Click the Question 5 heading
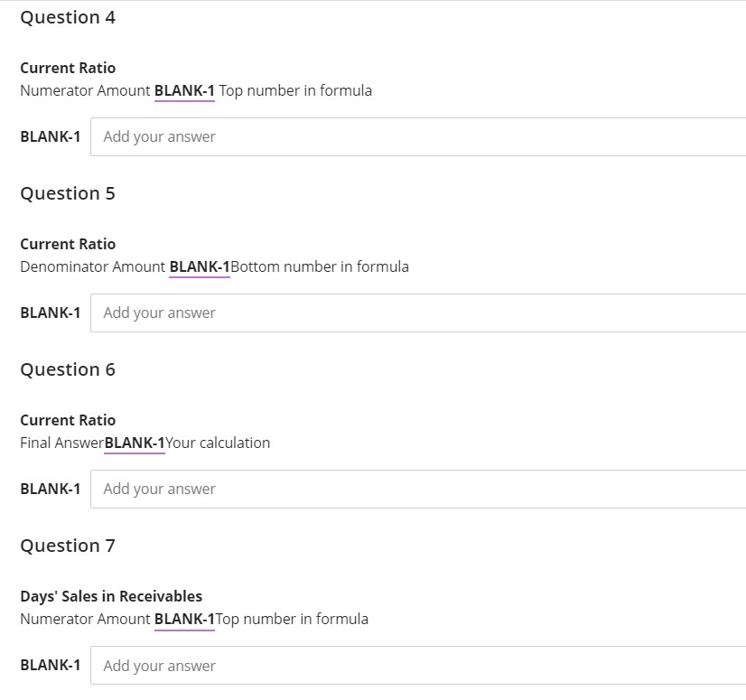The height and width of the screenshot is (700, 746). pos(67,193)
